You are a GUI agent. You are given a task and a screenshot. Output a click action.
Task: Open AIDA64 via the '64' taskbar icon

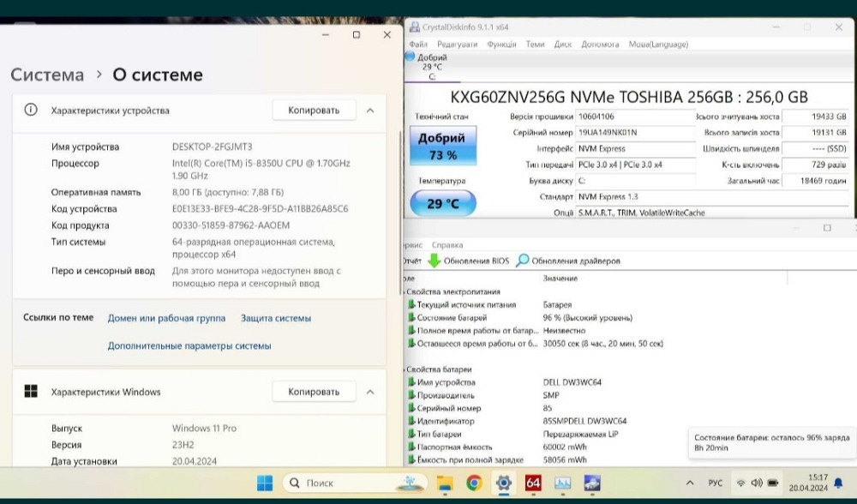click(531, 483)
